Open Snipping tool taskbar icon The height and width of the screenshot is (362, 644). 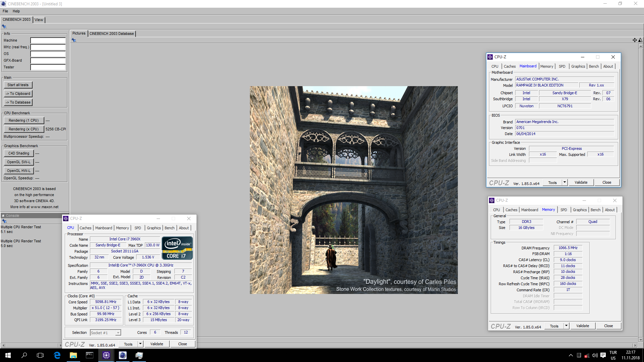(x=139, y=355)
